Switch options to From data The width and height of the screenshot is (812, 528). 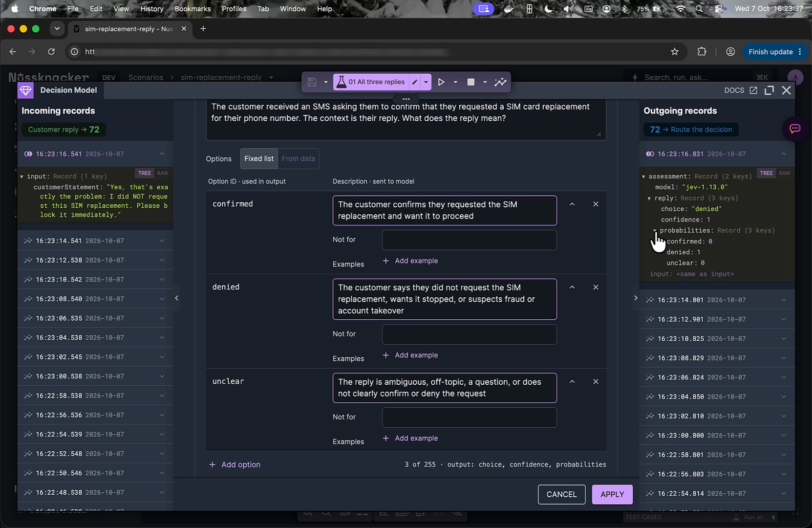[299, 159]
